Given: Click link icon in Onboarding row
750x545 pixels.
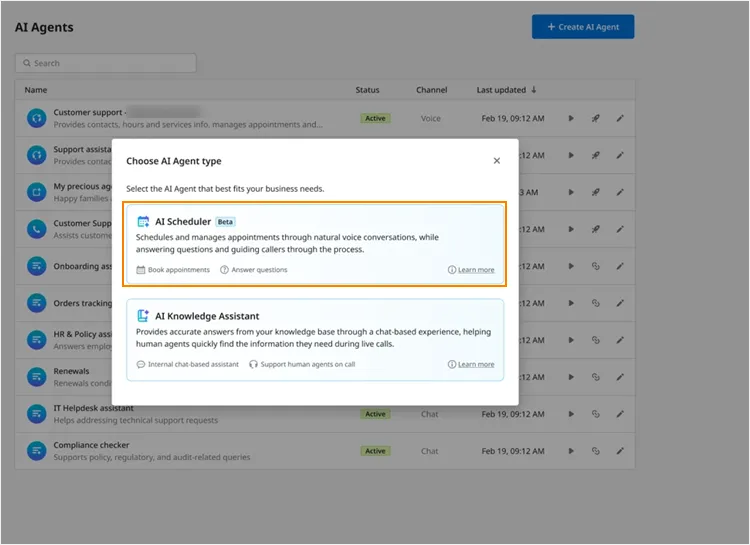Looking at the screenshot, I should point(596,266).
